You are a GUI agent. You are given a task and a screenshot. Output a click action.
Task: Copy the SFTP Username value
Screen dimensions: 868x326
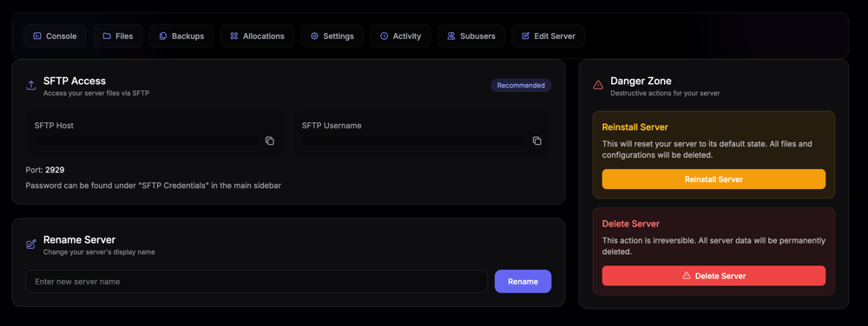pos(537,141)
